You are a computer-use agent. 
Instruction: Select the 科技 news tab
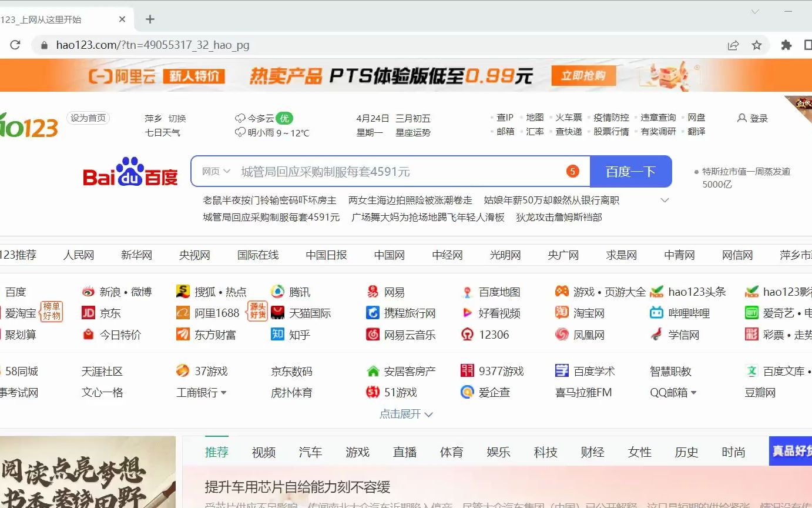545,452
